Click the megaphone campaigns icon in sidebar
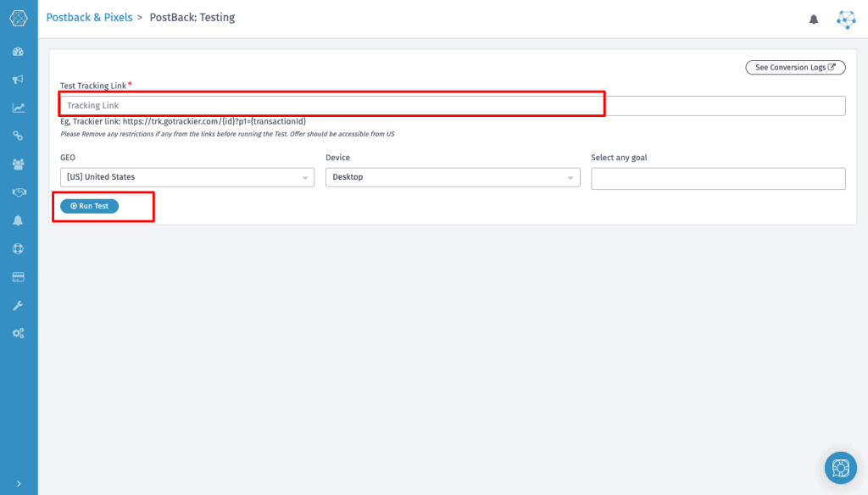Image resolution: width=868 pixels, height=495 pixels. click(18, 80)
